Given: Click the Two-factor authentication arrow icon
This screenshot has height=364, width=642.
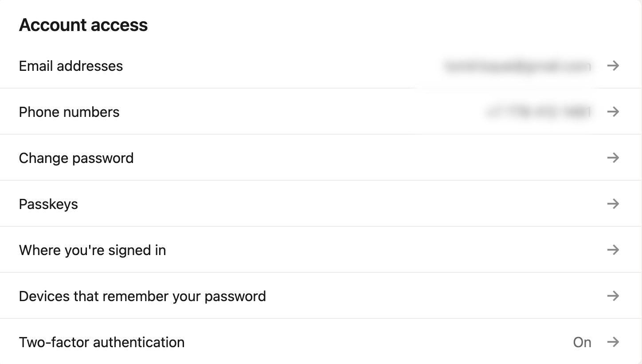Looking at the screenshot, I should (x=613, y=342).
